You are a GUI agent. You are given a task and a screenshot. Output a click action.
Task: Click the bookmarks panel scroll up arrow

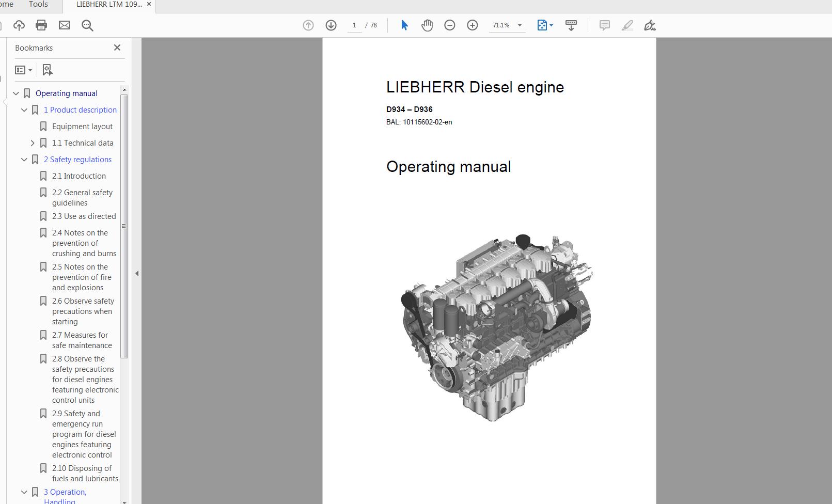tap(124, 90)
